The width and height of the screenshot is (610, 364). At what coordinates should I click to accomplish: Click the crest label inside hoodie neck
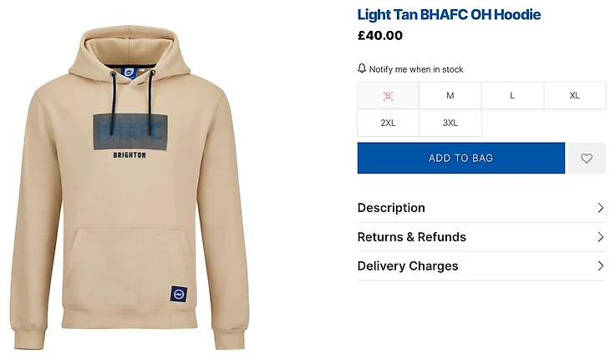(129, 72)
